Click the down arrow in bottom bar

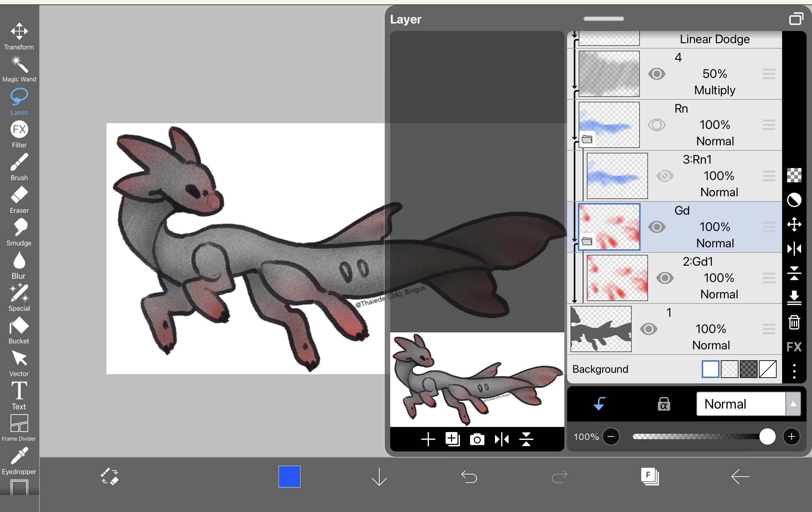pyautogui.click(x=379, y=477)
